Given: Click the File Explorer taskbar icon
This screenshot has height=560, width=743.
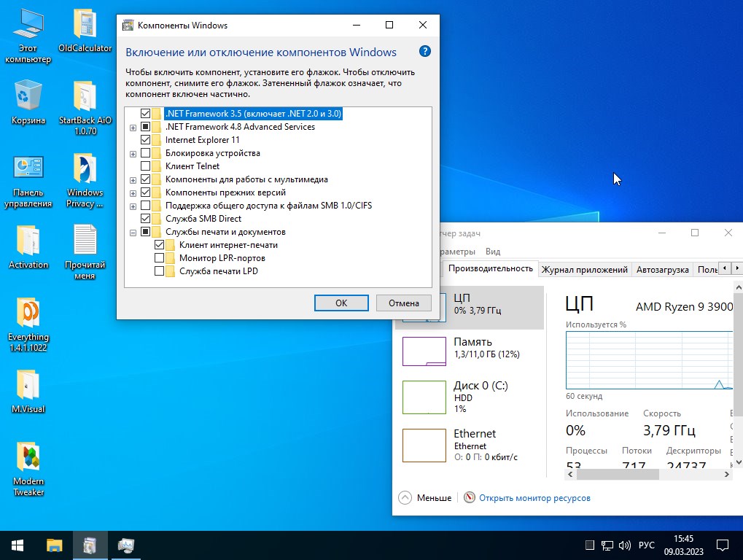Looking at the screenshot, I should point(54,545).
